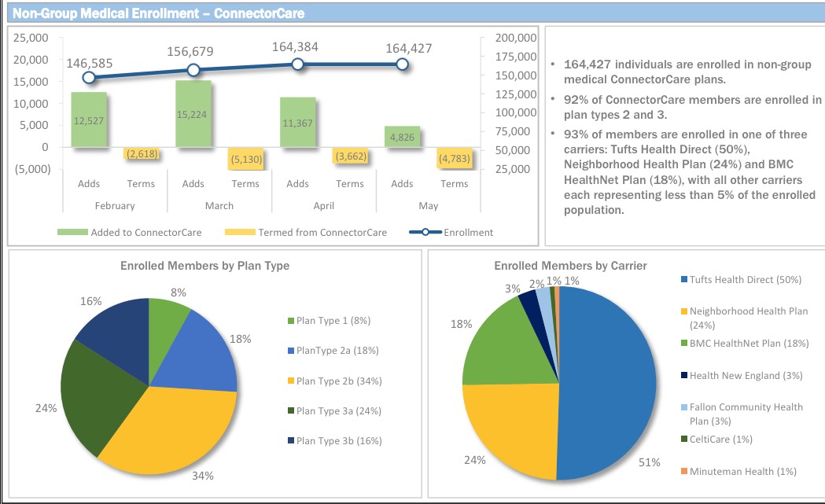Click the Non-Group Medical Enrollment header title
The image size is (825, 504).
point(159,13)
